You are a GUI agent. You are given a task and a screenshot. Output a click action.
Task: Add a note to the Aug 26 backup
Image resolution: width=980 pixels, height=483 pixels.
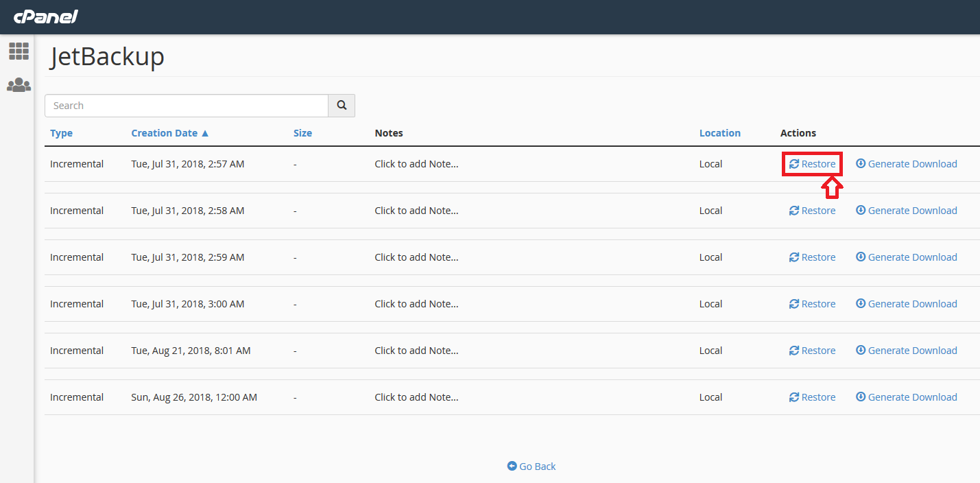point(416,397)
